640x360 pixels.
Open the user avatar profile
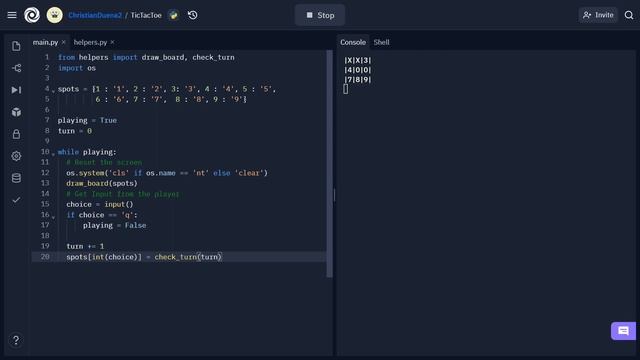tap(54, 15)
